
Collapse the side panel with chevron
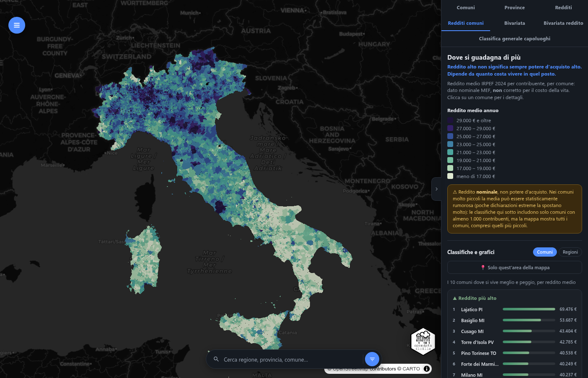(436, 189)
